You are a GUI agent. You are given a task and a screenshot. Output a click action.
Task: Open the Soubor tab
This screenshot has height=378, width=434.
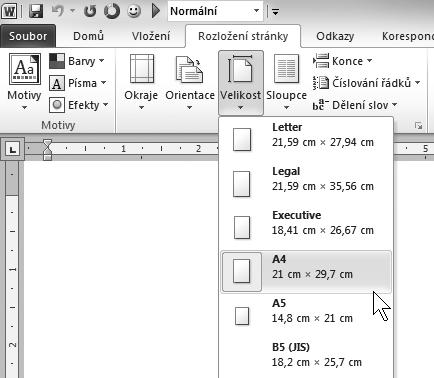(28, 36)
